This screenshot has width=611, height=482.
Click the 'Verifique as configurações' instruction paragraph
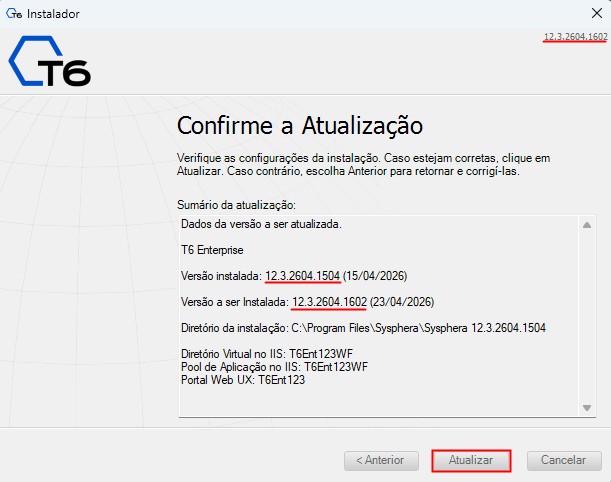[364, 164]
